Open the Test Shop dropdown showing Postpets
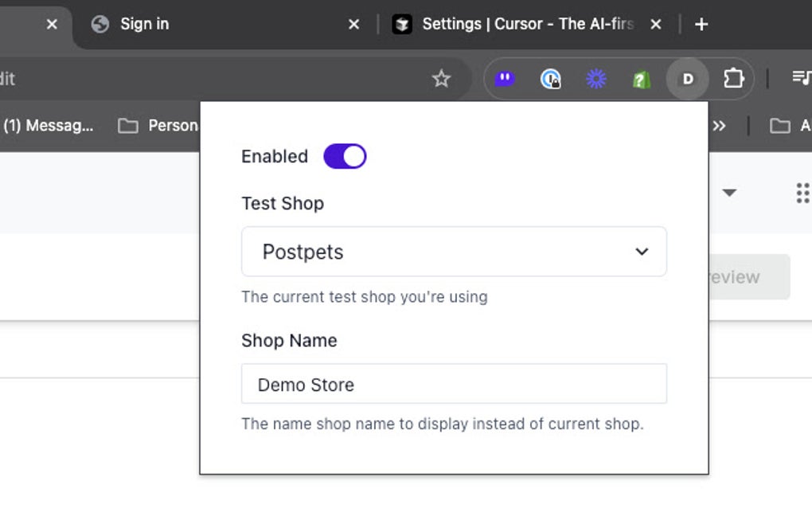Screen dimensions: 812x508 click(454, 252)
